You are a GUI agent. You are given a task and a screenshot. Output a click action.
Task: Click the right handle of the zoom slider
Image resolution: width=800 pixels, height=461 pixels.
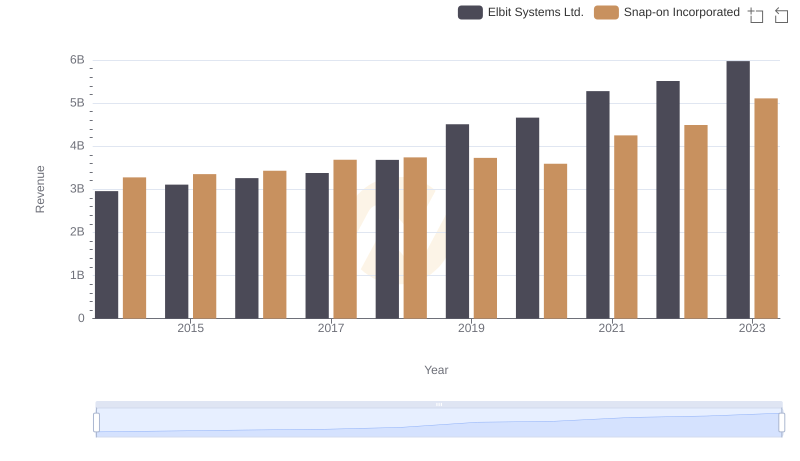point(781,422)
